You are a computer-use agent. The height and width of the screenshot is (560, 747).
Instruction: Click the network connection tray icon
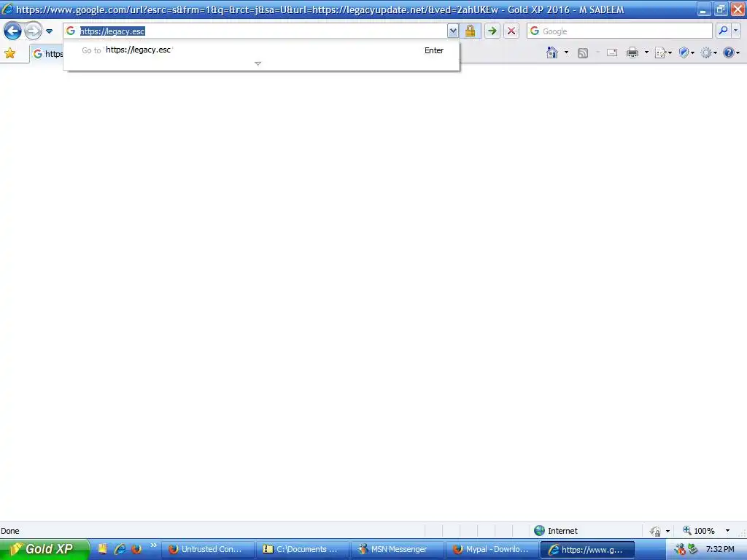pyautogui.click(x=693, y=550)
